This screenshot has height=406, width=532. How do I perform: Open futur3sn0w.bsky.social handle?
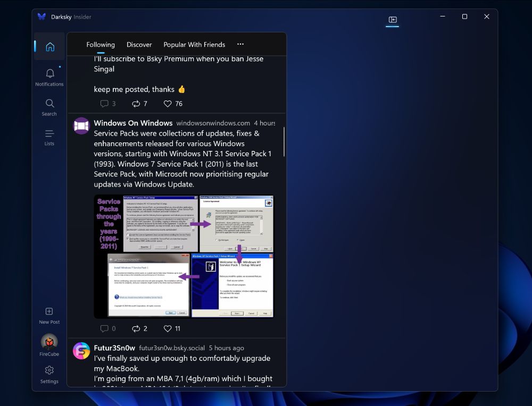pyautogui.click(x=172, y=348)
